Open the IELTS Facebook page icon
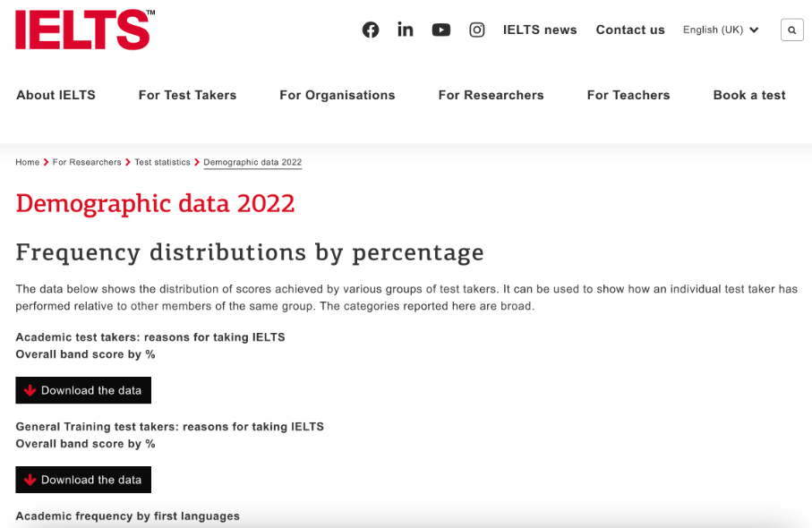812x528 pixels. point(371,30)
